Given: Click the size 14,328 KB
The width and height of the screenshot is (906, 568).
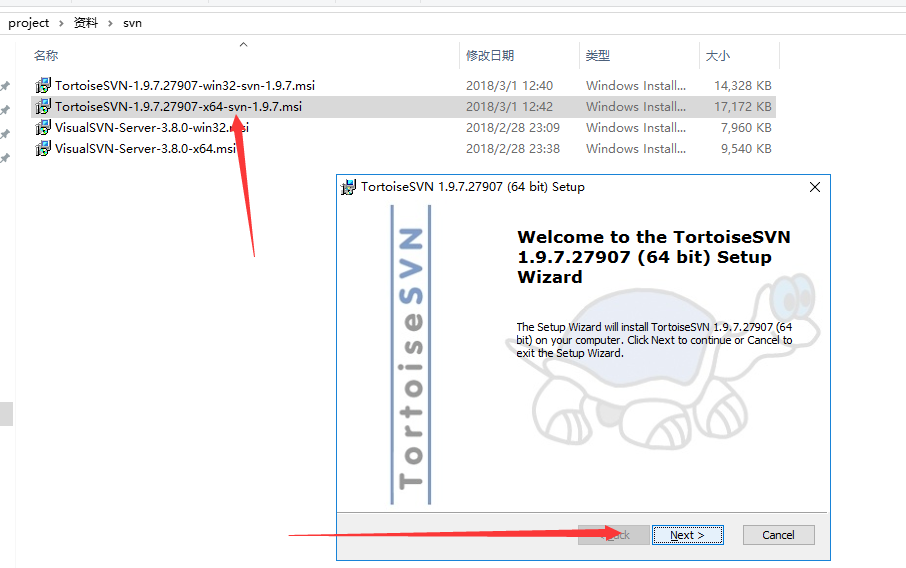Looking at the screenshot, I should (x=743, y=86).
